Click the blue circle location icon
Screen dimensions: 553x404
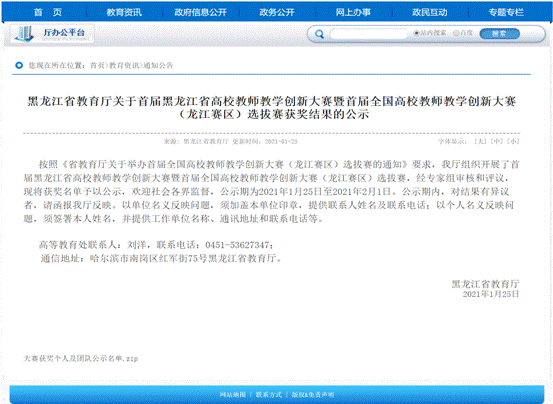tap(19, 65)
